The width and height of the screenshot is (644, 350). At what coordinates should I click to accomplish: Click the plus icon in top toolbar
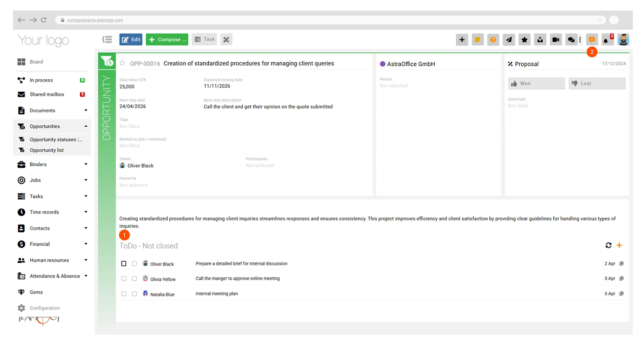click(x=462, y=39)
